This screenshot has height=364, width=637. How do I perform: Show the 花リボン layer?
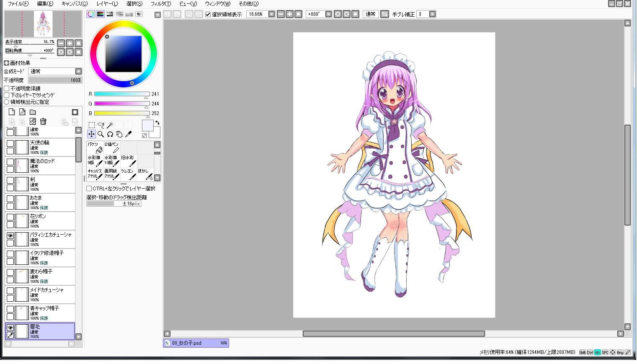[10, 218]
